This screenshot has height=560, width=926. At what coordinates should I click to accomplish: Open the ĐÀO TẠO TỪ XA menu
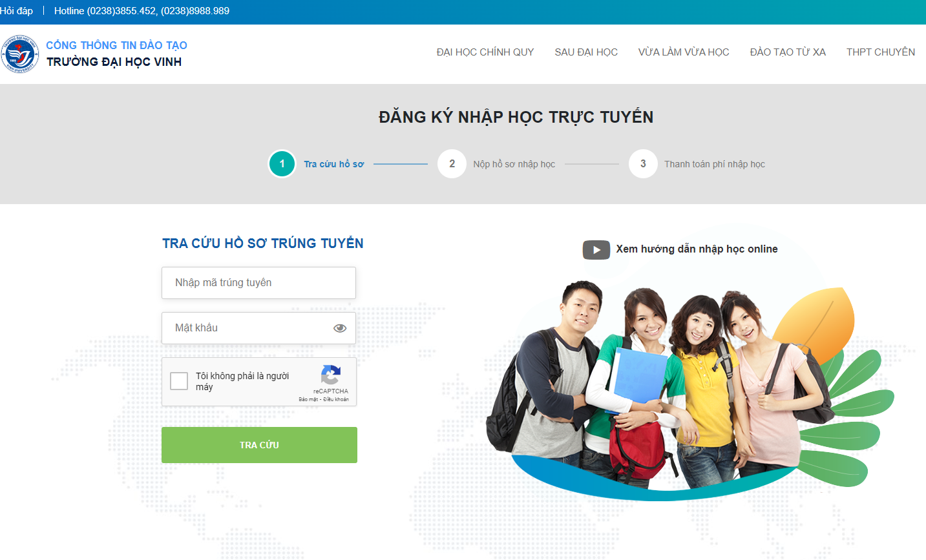click(788, 52)
